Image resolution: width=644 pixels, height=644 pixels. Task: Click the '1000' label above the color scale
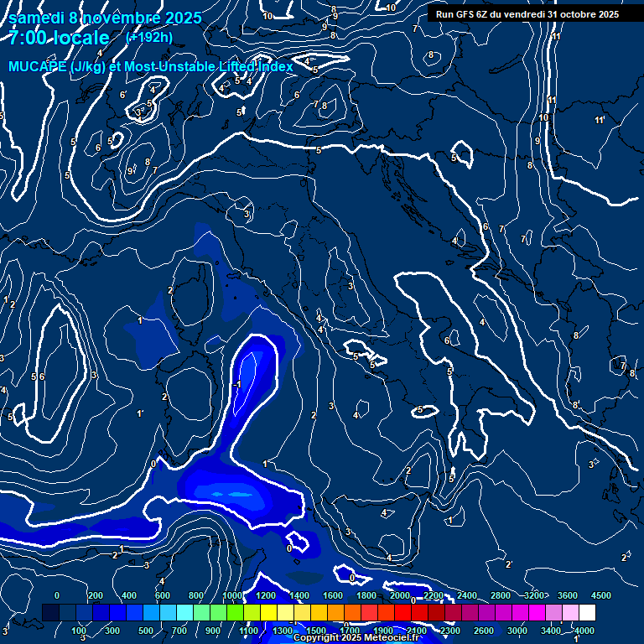232,595
